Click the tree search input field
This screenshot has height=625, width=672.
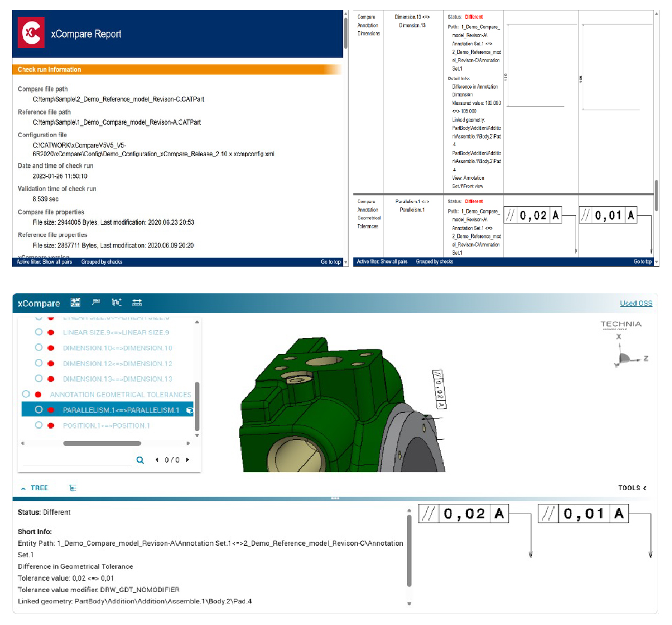click(x=77, y=460)
